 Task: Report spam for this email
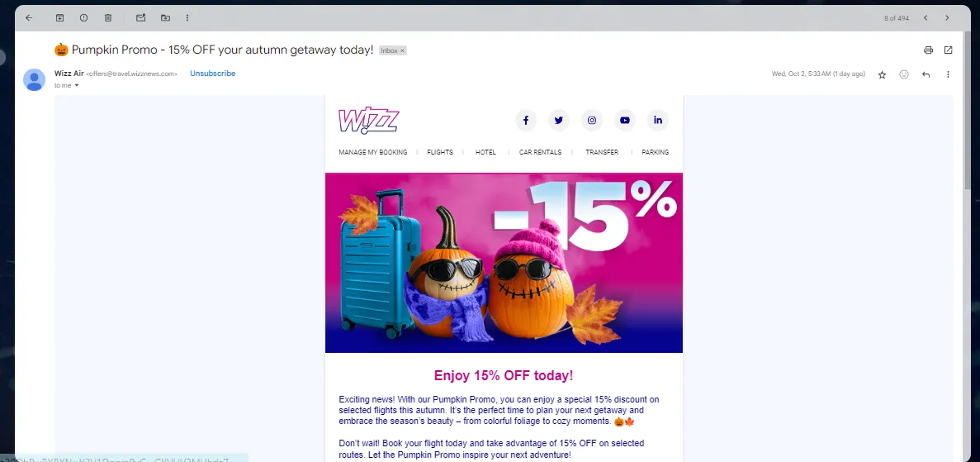pos(83,18)
